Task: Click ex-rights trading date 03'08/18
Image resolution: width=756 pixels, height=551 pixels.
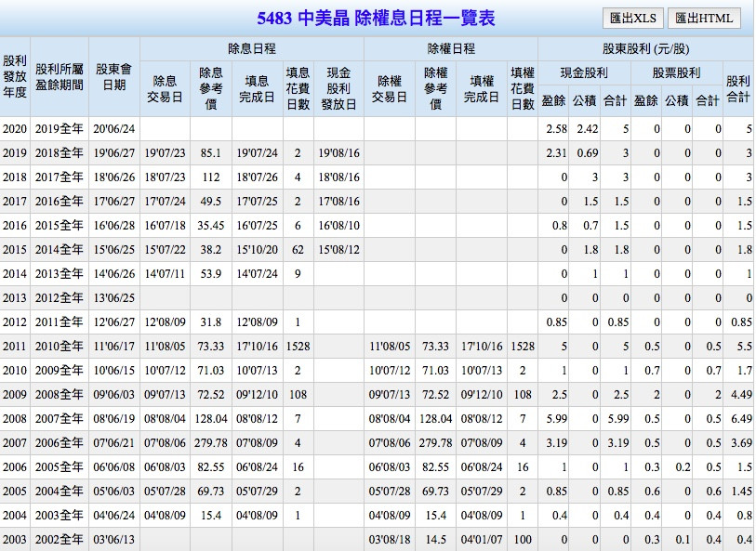Action: point(389,539)
